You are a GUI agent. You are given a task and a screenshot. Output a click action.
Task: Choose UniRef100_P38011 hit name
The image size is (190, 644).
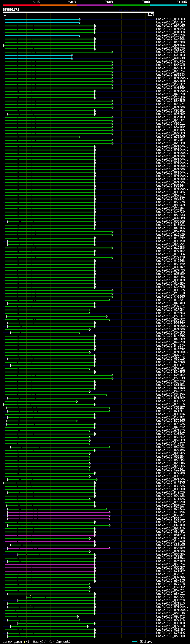(x=170, y=519)
